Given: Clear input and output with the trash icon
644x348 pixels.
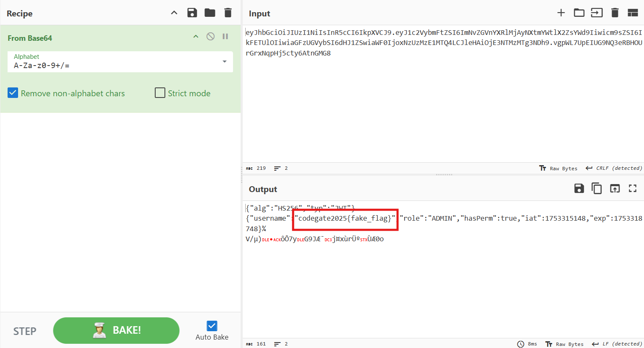Looking at the screenshot, I should point(615,13).
